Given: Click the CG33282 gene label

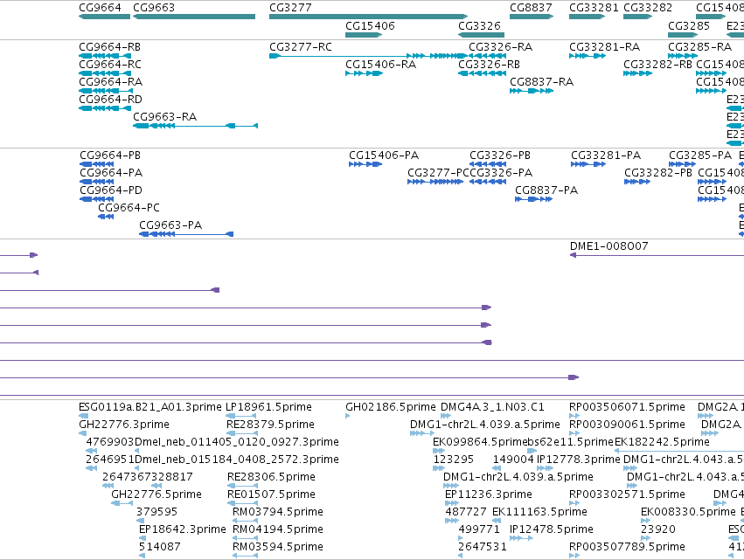Looking at the screenshot, I should pyautogui.click(x=648, y=8).
